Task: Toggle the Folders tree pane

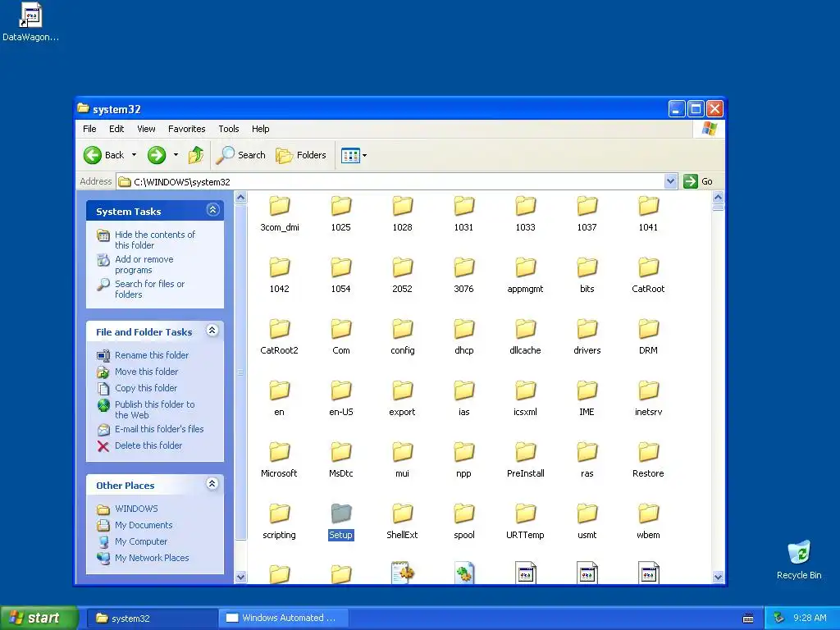Action: point(300,155)
